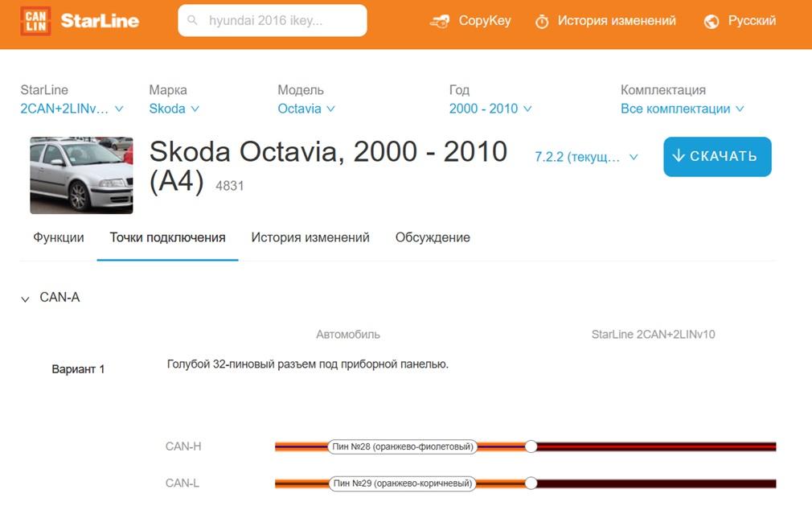Click the download arrow icon on СКАЧАТЬ
Viewport: 812px width, 506px height.
[x=679, y=156]
